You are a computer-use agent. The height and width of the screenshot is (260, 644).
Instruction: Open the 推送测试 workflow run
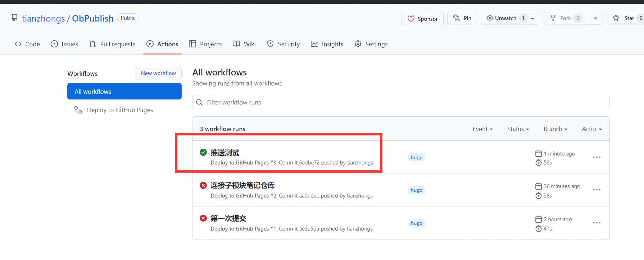point(225,153)
